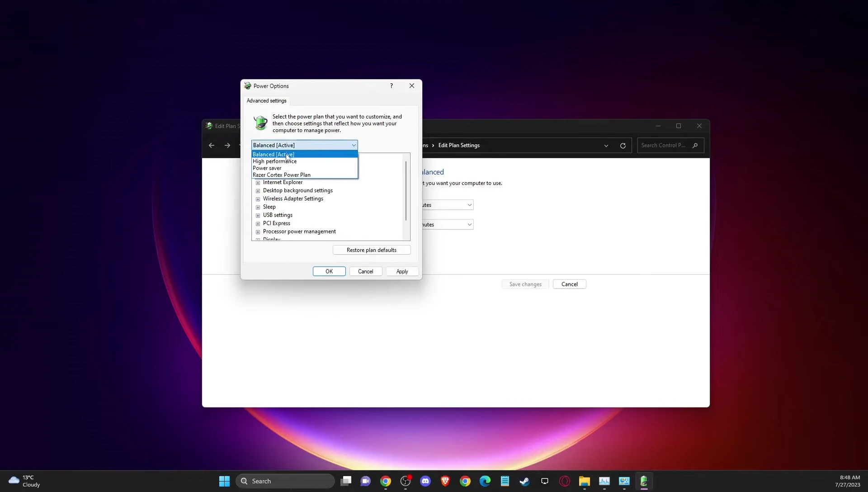Click the help question mark in Power Options
Screen dimensions: 868x492
coord(392,86)
